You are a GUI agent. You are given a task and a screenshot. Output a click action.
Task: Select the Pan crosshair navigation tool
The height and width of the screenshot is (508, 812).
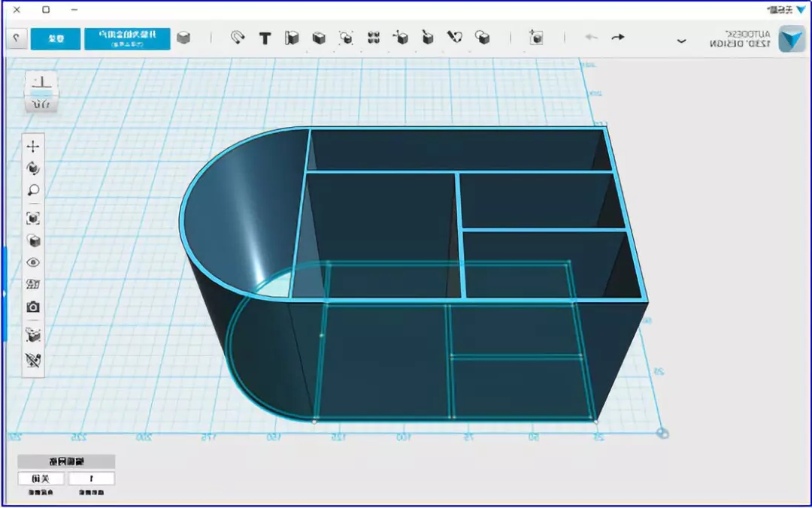tap(33, 147)
